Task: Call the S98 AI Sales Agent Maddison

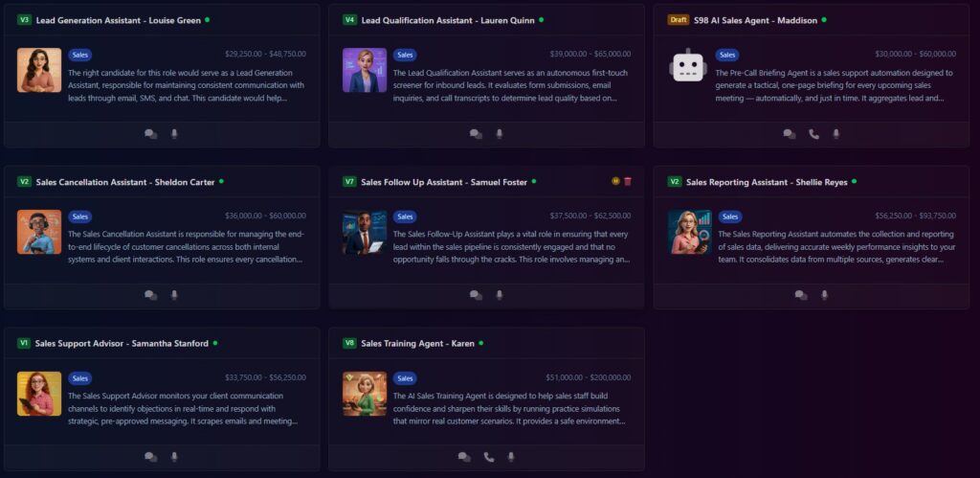Action: pos(813,134)
